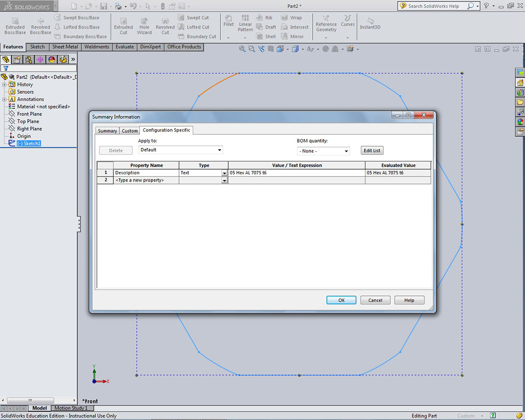Click the Zoom to Fit icon

pos(243,49)
